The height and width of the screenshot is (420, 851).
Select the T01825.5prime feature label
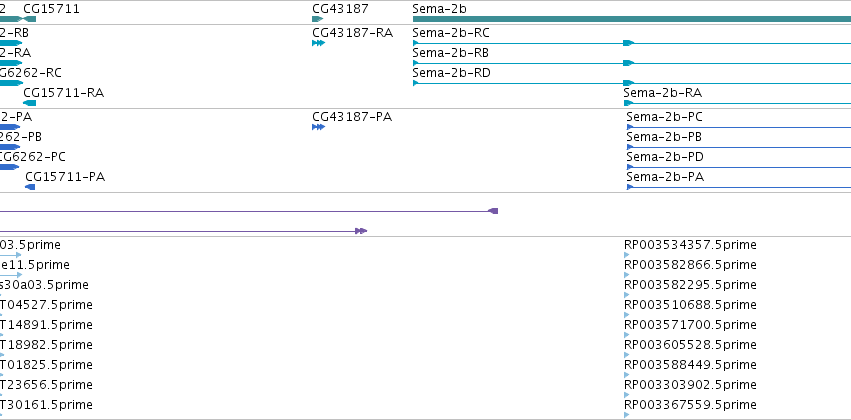tap(46, 365)
